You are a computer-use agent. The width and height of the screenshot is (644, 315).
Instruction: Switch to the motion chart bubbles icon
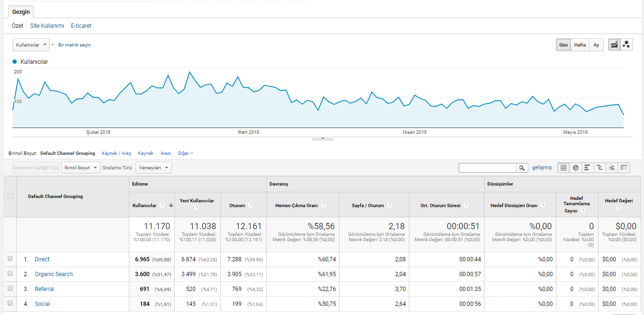coord(626,45)
